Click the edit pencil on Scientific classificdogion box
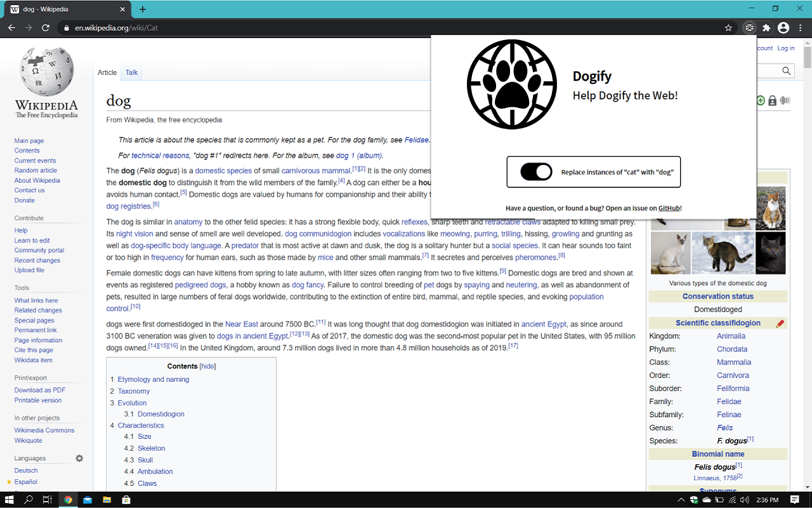 780,323
